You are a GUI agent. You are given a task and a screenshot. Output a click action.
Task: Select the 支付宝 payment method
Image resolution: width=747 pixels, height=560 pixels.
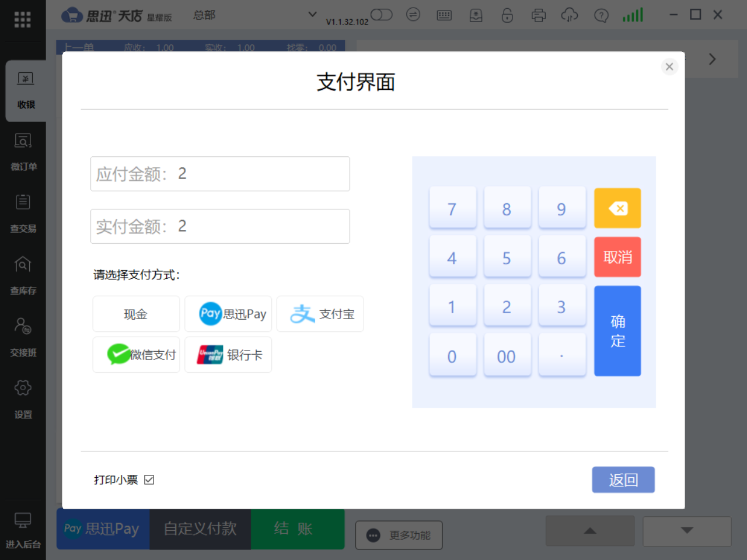(x=320, y=314)
